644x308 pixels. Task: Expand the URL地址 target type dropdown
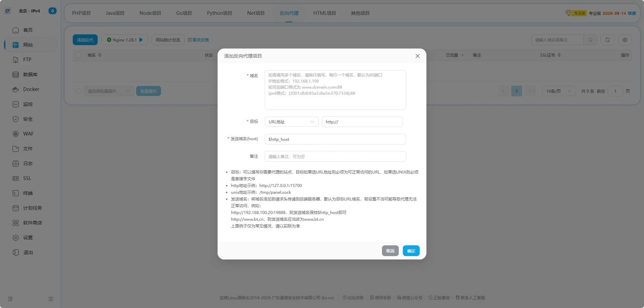click(x=291, y=122)
